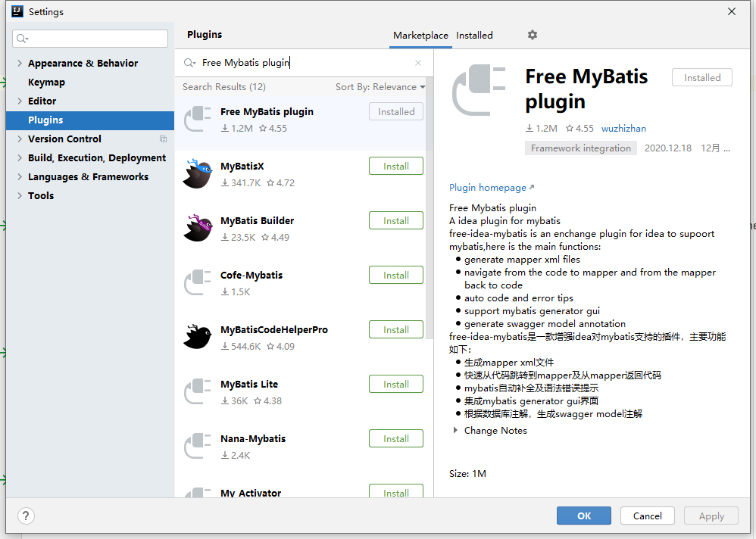Expand Appearance & Behavior section
756x539 pixels.
(x=20, y=63)
